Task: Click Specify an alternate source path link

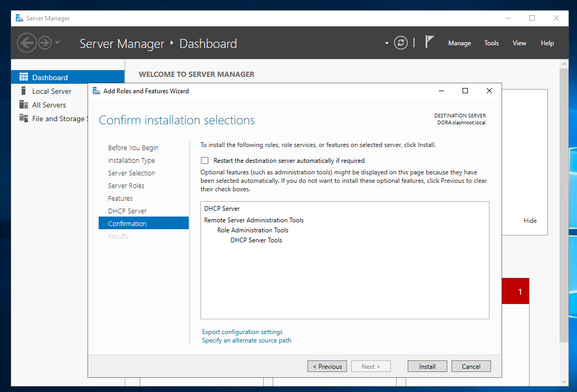Action: pos(246,340)
